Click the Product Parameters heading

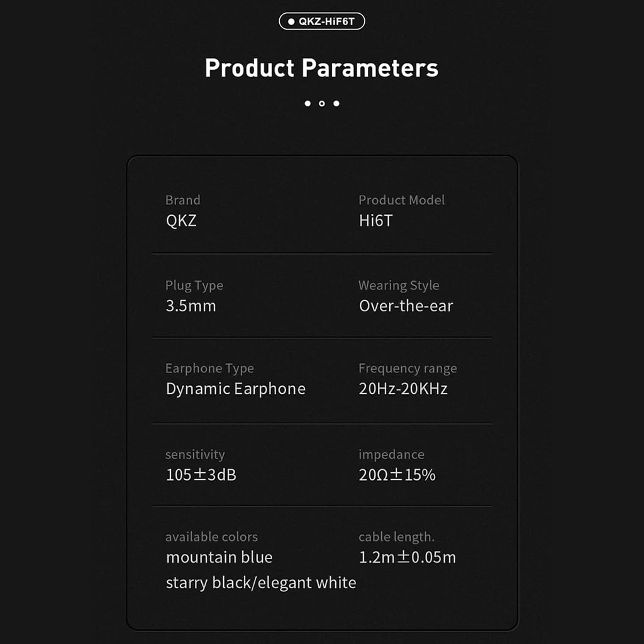click(321, 68)
